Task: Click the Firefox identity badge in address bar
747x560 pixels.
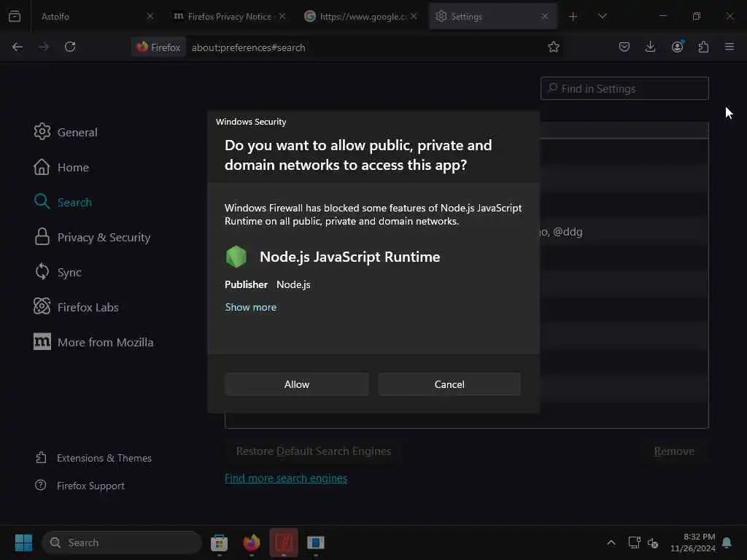Action: 158,47
